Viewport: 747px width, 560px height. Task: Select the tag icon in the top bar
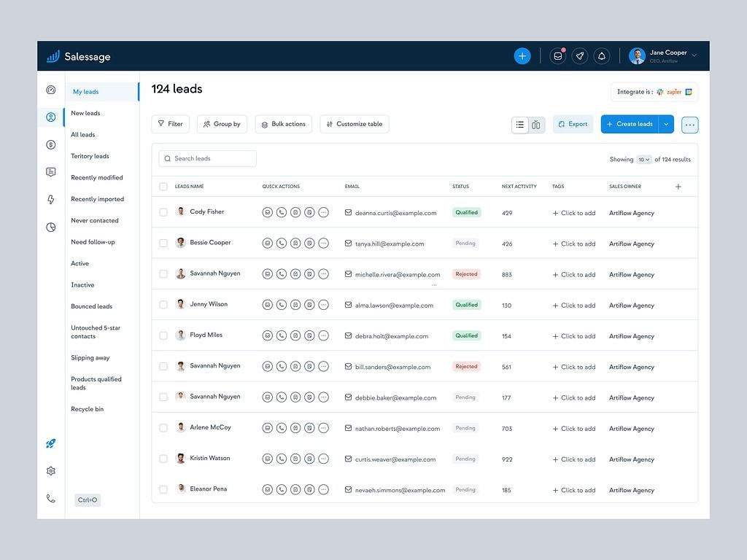579,55
